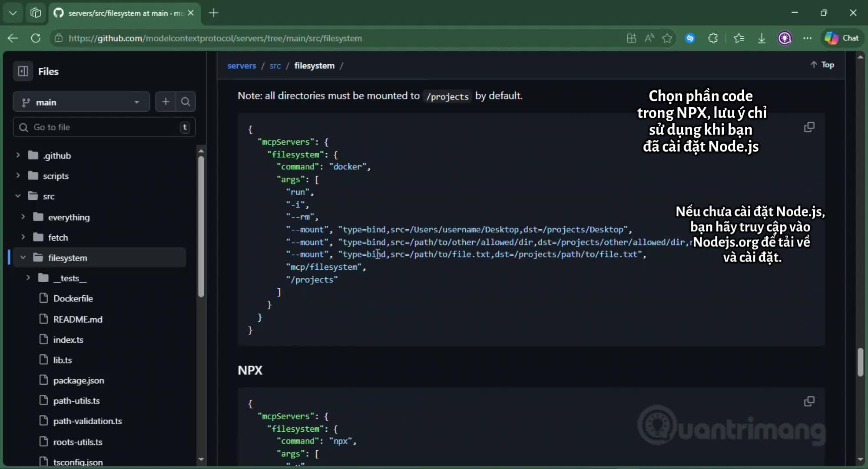Screen dimensions: 868x469
Task: Open lib.ts file
Action: [x=63, y=360]
